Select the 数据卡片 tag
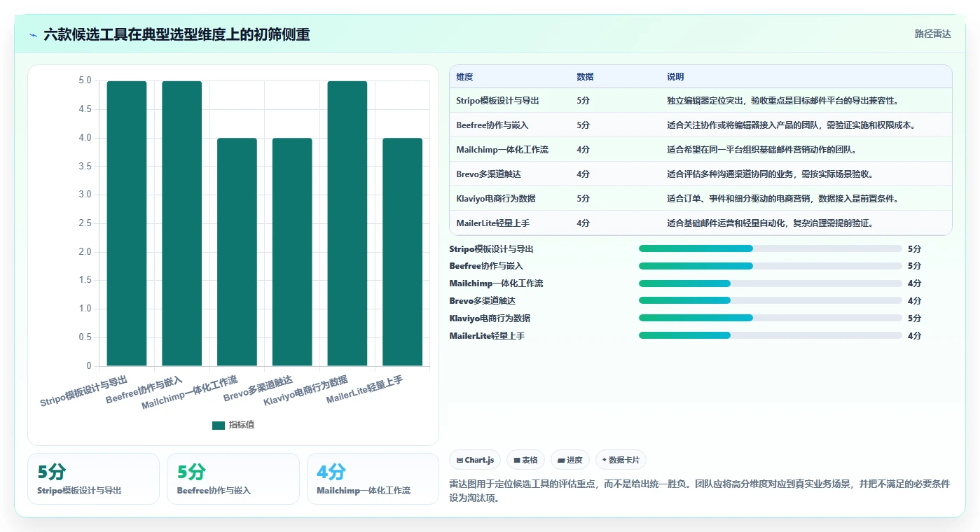The image size is (980, 532). 621,460
